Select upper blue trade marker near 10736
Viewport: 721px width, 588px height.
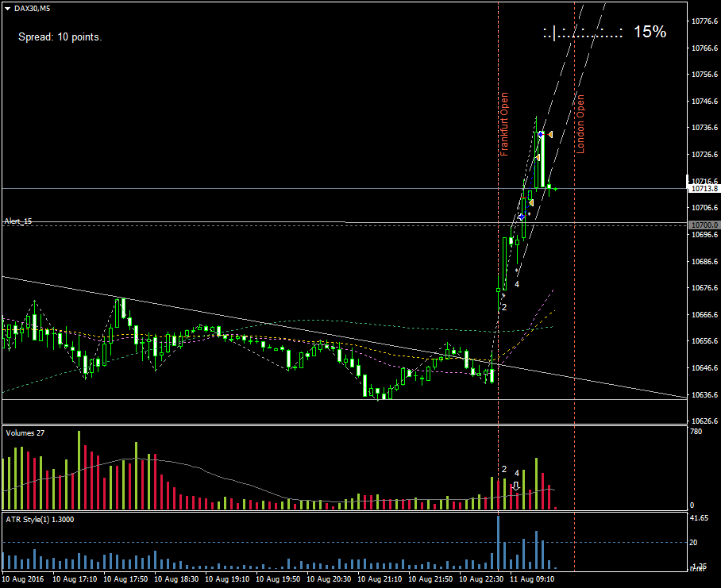point(542,134)
